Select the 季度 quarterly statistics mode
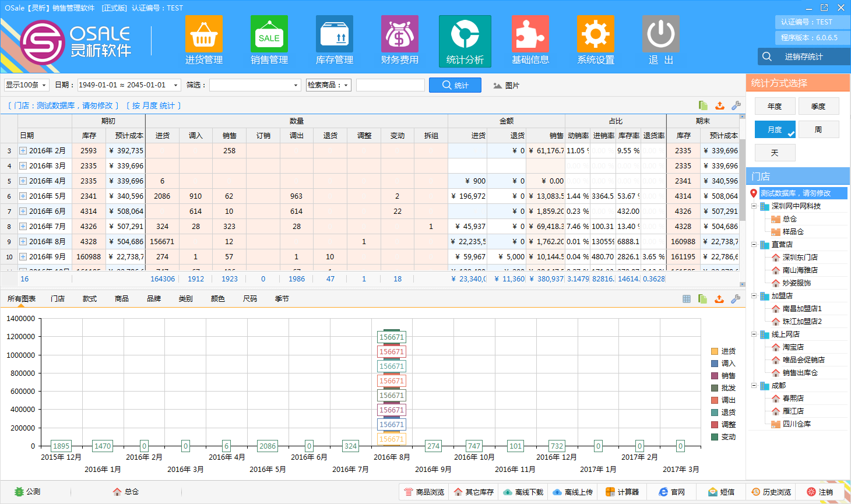This screenshot has height=504, width=851. tap(818, 106)
